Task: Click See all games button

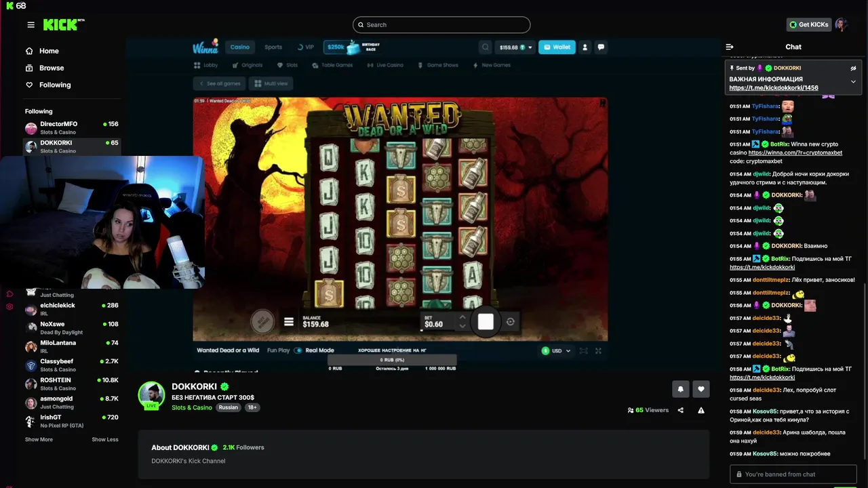Action: click(x=219, y=83)
